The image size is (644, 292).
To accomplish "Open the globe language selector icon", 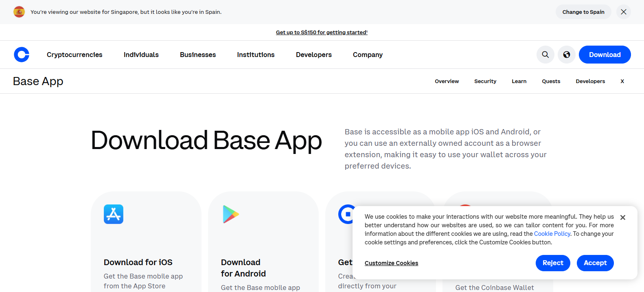I will point(567,55).
